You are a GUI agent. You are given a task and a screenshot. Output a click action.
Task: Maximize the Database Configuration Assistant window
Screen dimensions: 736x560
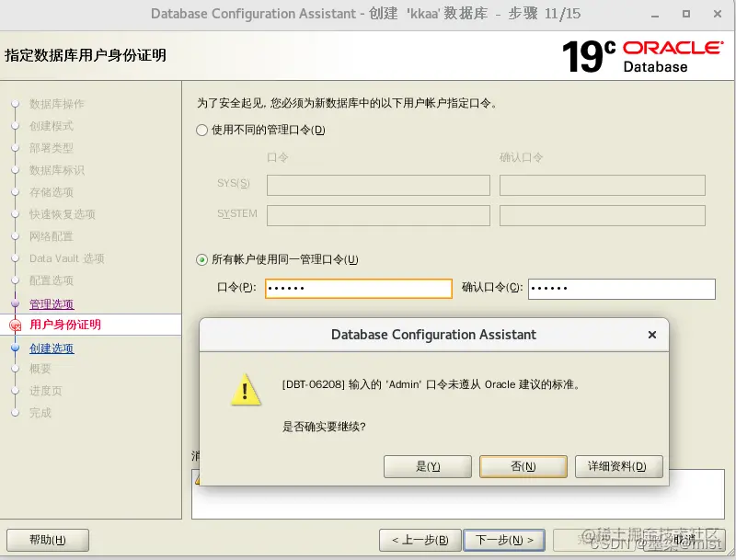point(686,14)
